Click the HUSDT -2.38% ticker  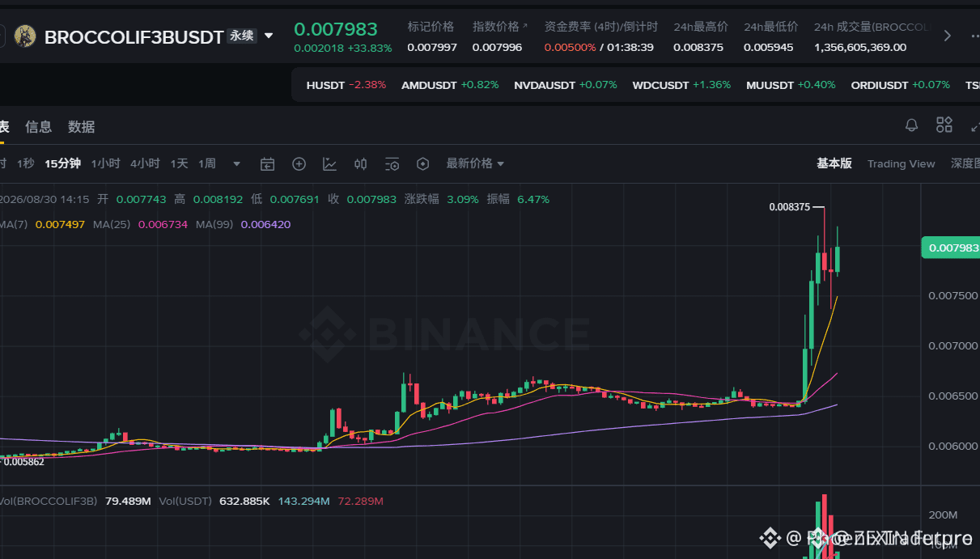346,85
